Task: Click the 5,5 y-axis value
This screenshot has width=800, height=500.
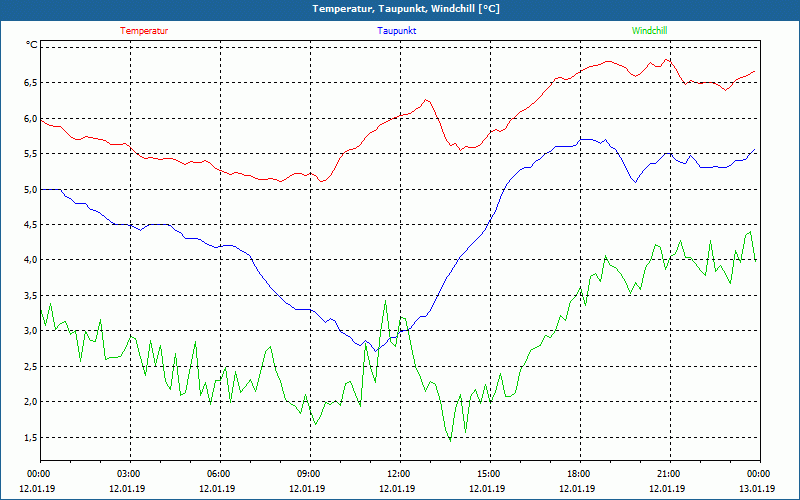Action: click(32, 154)
